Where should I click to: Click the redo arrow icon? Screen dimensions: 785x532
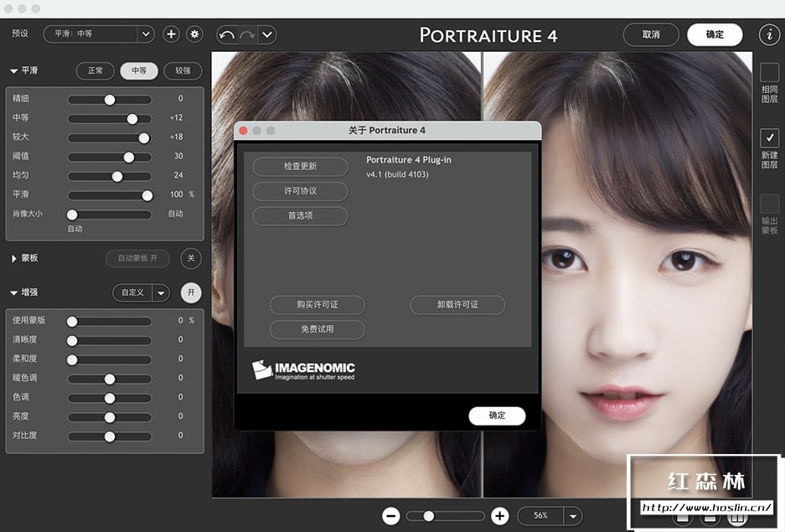[x=247, y=34]
